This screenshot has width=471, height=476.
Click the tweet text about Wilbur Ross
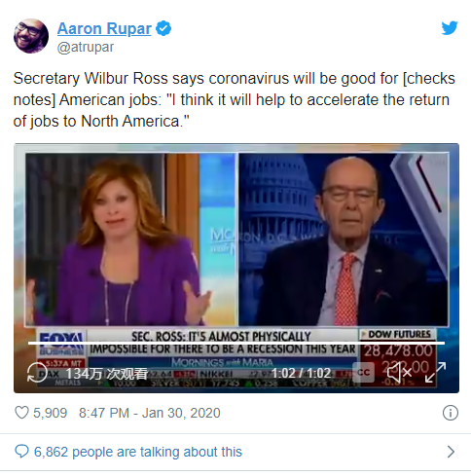click(235, 99)
